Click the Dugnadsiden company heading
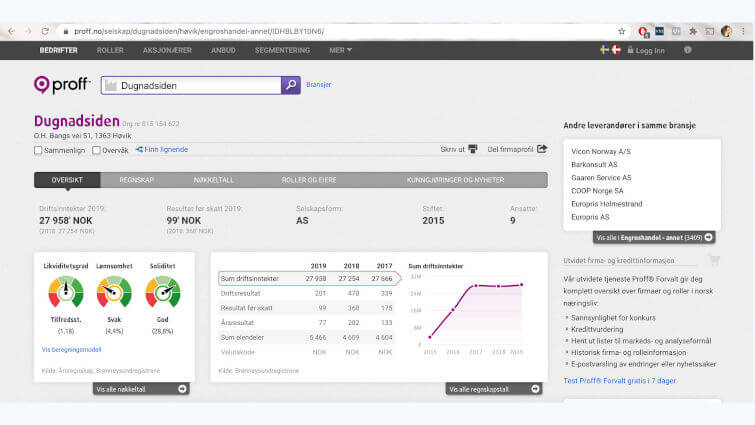 click(x=77, y=121)
